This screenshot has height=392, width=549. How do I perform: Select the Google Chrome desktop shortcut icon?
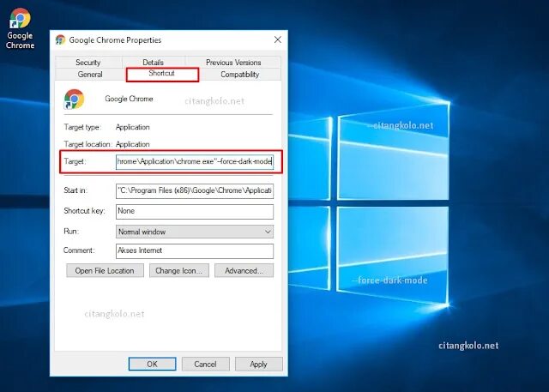coord(20,28)
